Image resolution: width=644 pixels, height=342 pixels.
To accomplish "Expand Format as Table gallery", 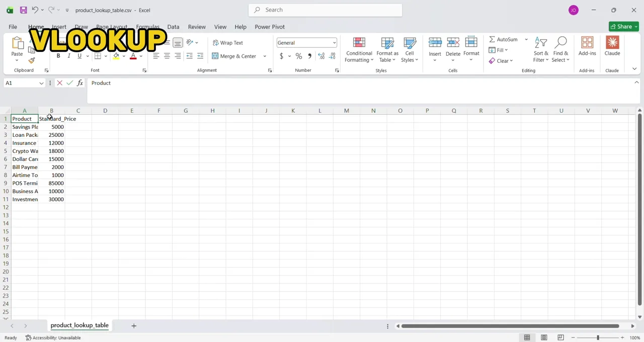I will coord(387,50).
